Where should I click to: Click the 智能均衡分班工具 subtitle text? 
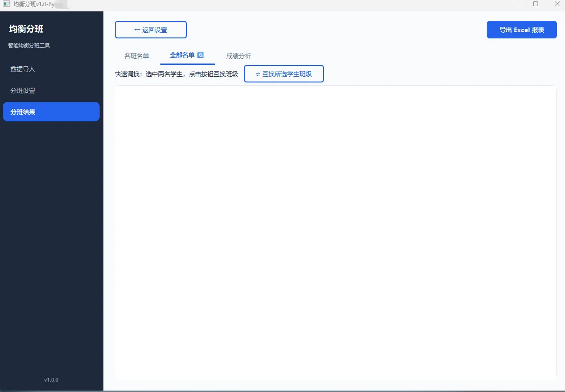[x=29, y=46]
